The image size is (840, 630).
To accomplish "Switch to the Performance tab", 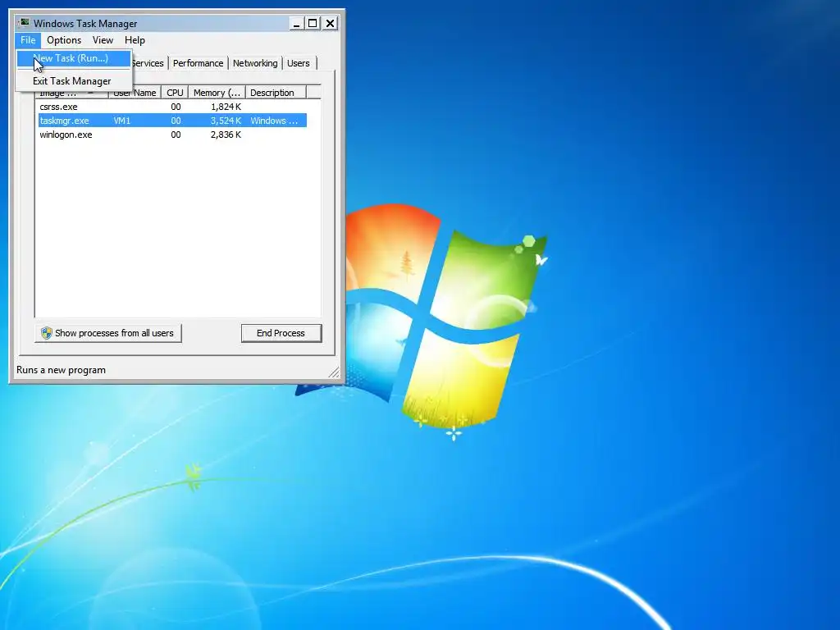I will pyautogui.click(x=198, y=63).
